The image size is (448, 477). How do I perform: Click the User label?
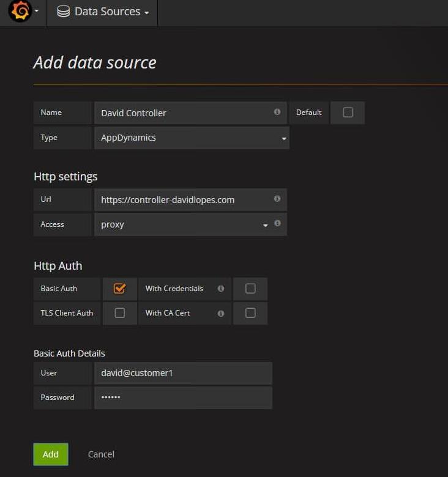[x=49, y=372]
